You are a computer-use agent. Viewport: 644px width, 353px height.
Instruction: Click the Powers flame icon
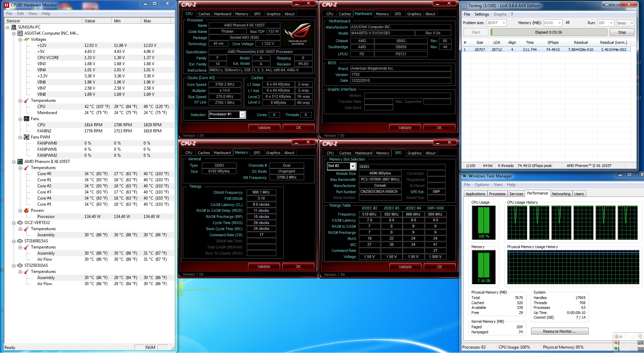tap(27, 210)
